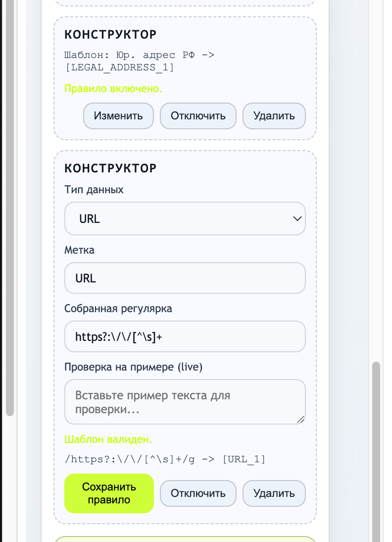
Task: Click the Шаблон: Юр. адрес РФ description text
Action: click(139, 61)
